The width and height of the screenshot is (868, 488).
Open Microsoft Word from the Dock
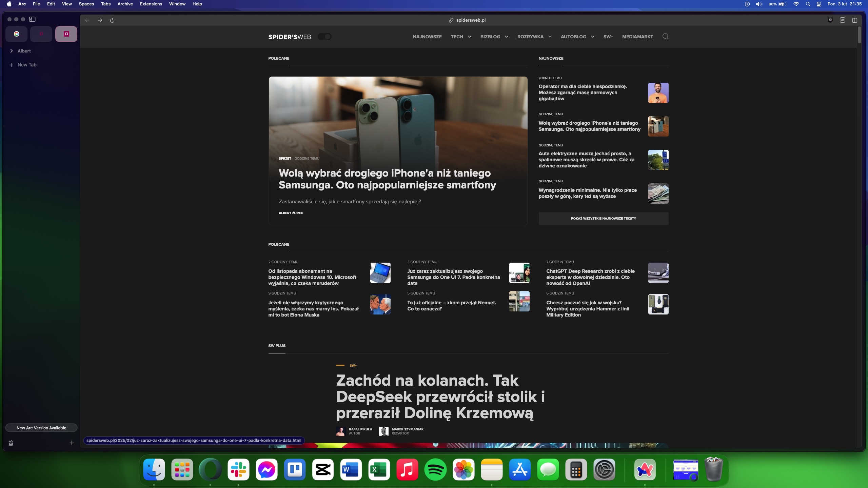(x=351, y=470)
